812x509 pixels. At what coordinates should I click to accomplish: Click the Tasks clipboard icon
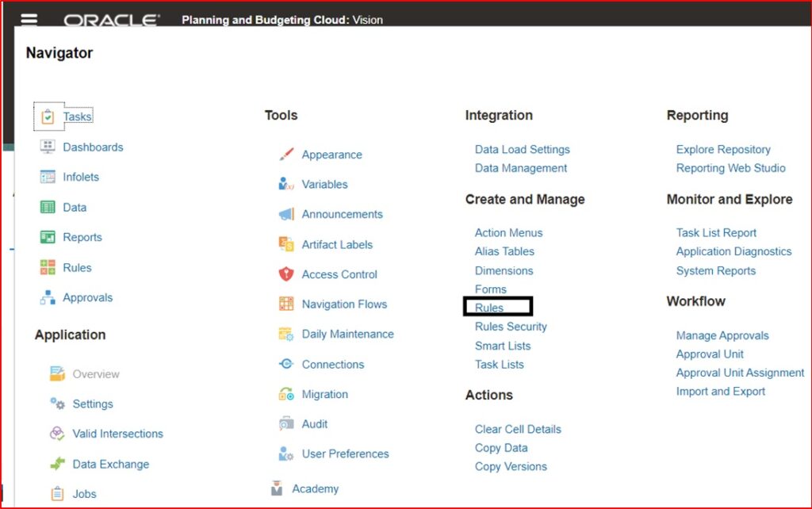pos(48,117)
